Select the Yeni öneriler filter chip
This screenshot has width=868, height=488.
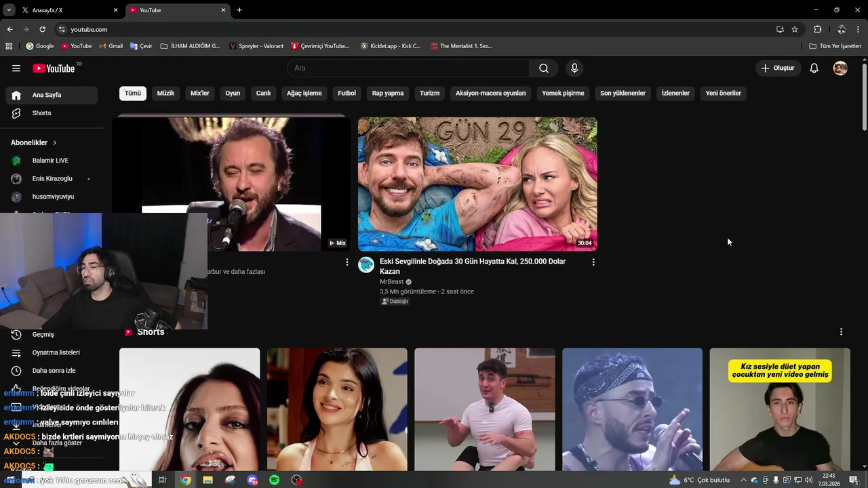pyautogui.click(x=723, y=93)
